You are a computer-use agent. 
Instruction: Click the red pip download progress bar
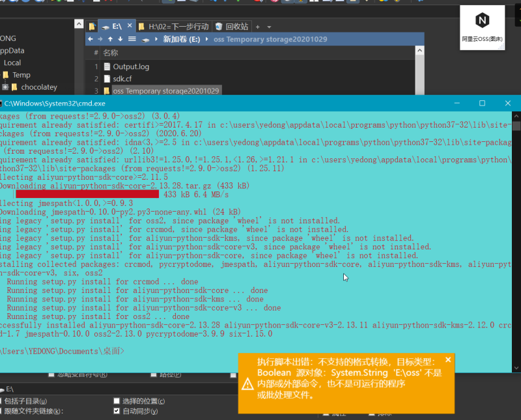pos(87,194)
